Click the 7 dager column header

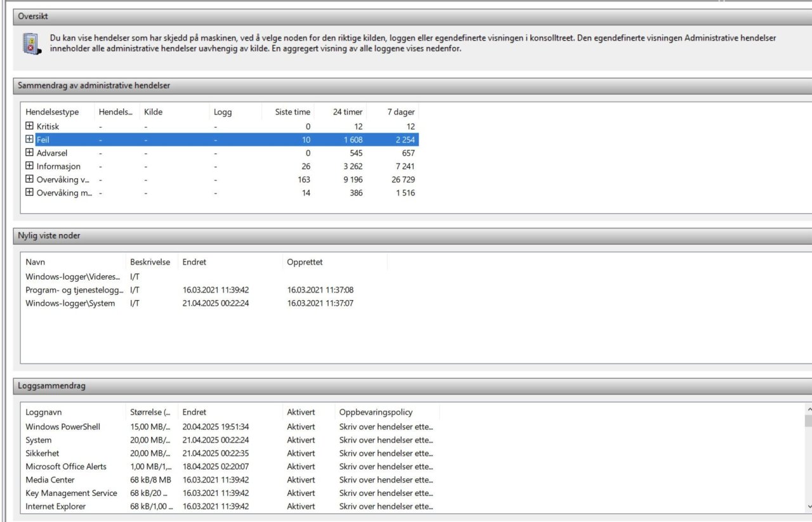(400, 112)
